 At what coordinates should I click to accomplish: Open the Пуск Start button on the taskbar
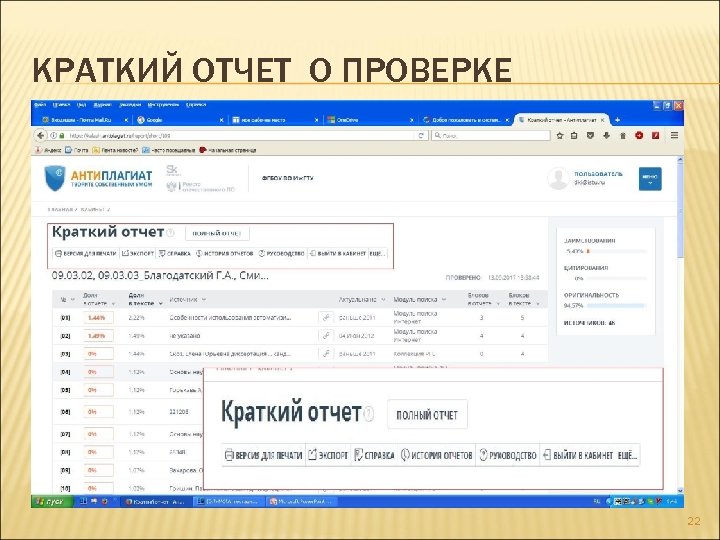click(x=52, y=501)
